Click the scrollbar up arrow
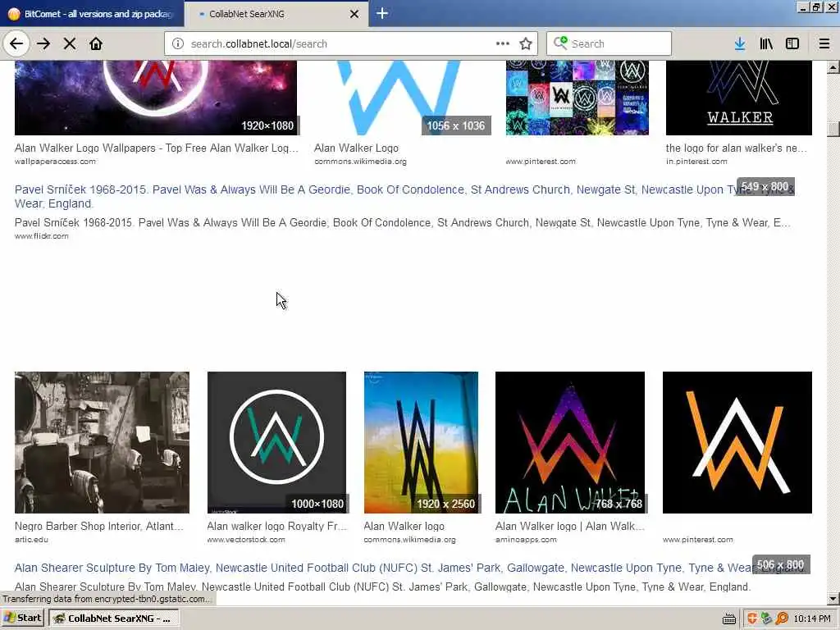This screenshot has width=840, height=630. point(833,67)
